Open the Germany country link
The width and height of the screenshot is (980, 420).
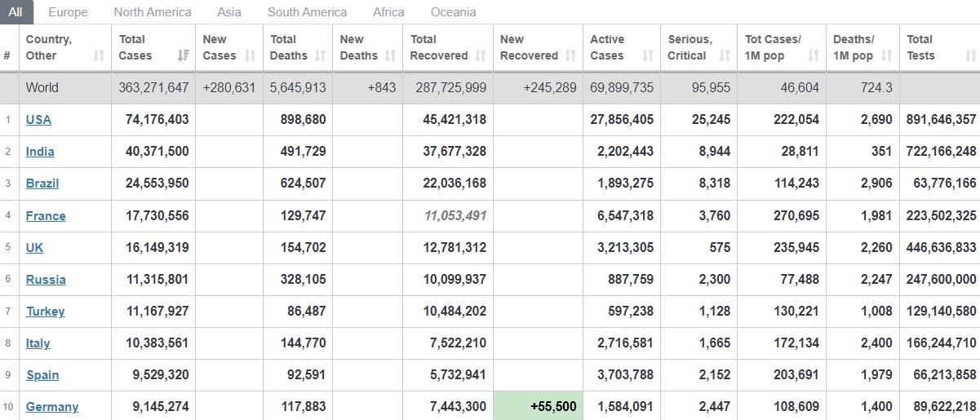(x=52, y=406)
